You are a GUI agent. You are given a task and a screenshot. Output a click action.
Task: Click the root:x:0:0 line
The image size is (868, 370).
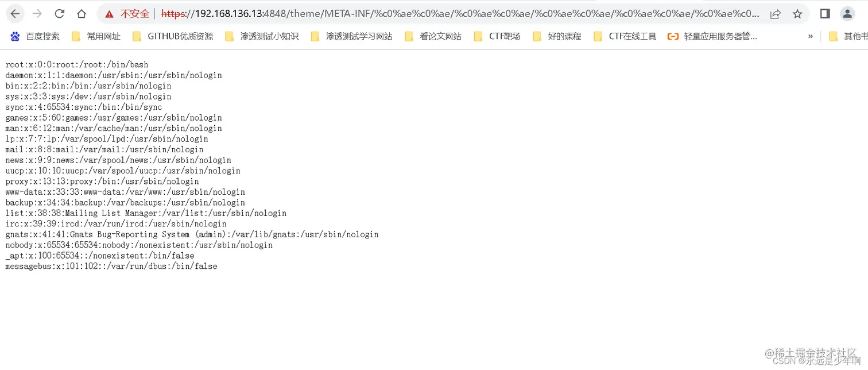(77, 65)
